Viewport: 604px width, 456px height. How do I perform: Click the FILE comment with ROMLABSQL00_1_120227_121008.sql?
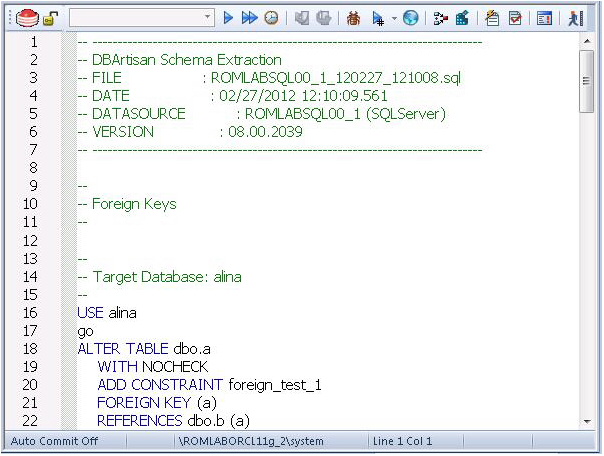tap(269, 78)
